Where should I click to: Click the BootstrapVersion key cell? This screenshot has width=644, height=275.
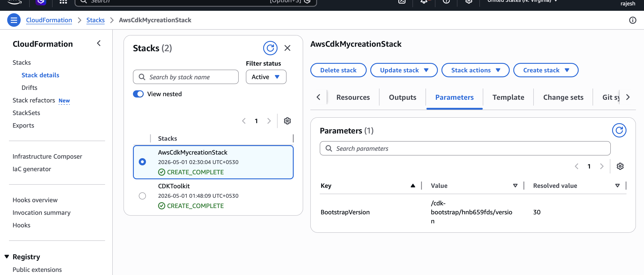pyautogui.click(x=345, y=212)
